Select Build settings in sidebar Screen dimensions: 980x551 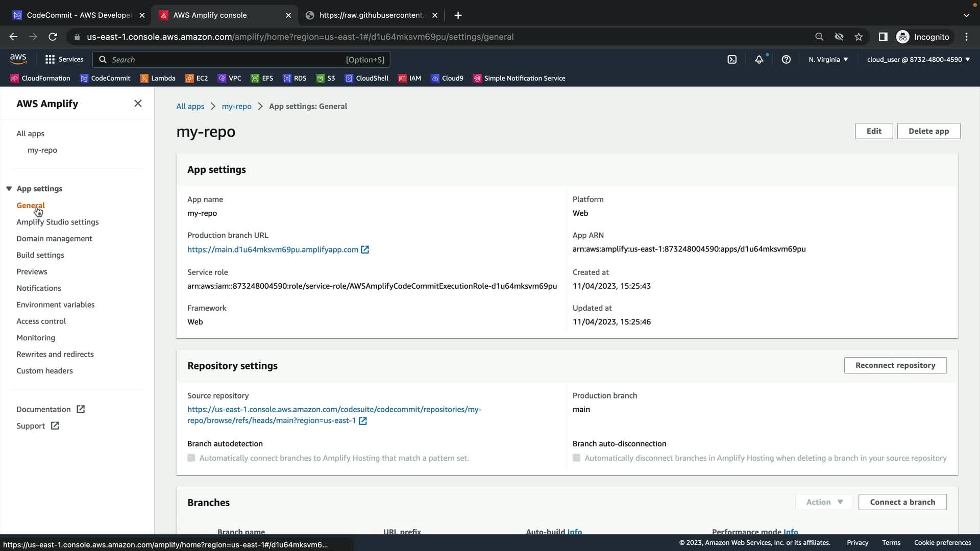(x=40, y=255)
